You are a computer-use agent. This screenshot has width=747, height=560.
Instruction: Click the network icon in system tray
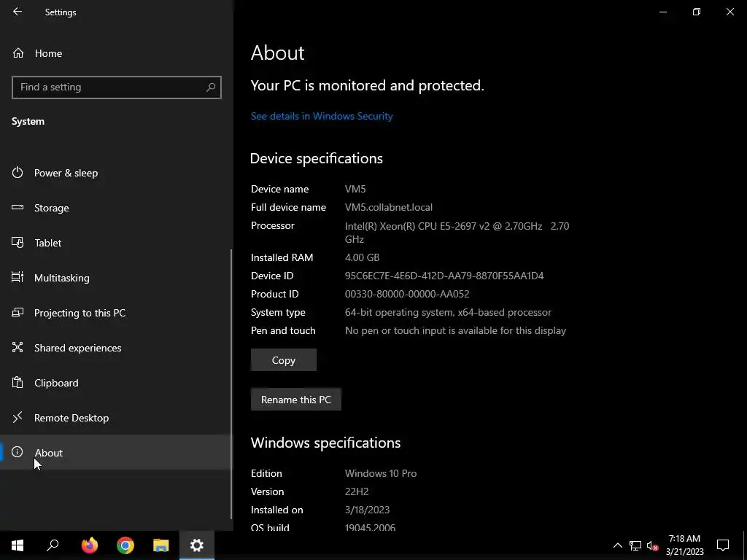pyautogui.click(x=635, y=545)
